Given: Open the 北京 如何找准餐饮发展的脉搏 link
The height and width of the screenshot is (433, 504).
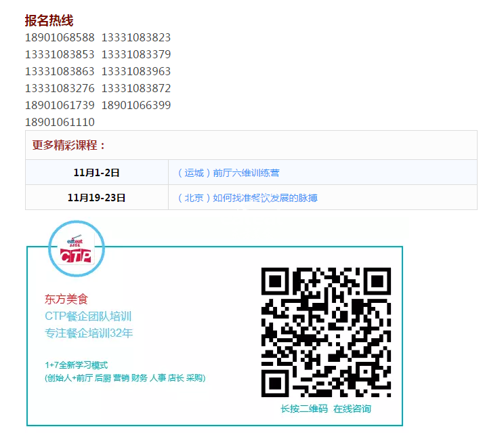Looking at the screenshot, I should pos(247,198).
